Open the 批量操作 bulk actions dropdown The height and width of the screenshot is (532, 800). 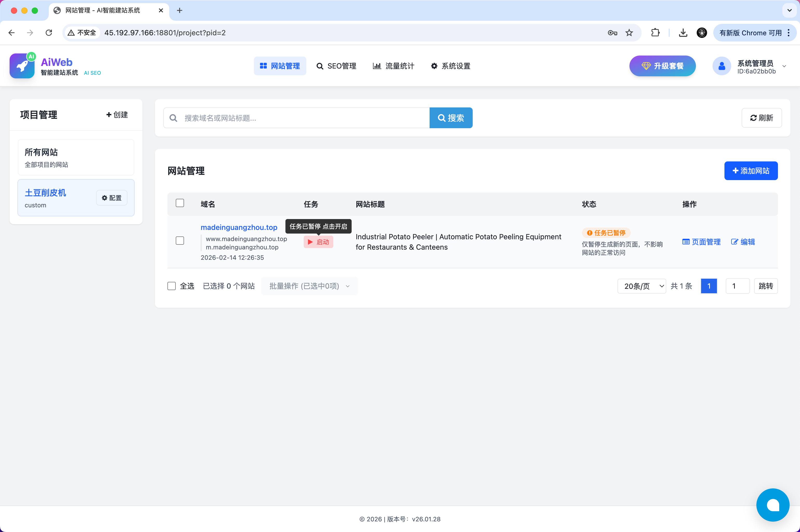tap(309, 286)
